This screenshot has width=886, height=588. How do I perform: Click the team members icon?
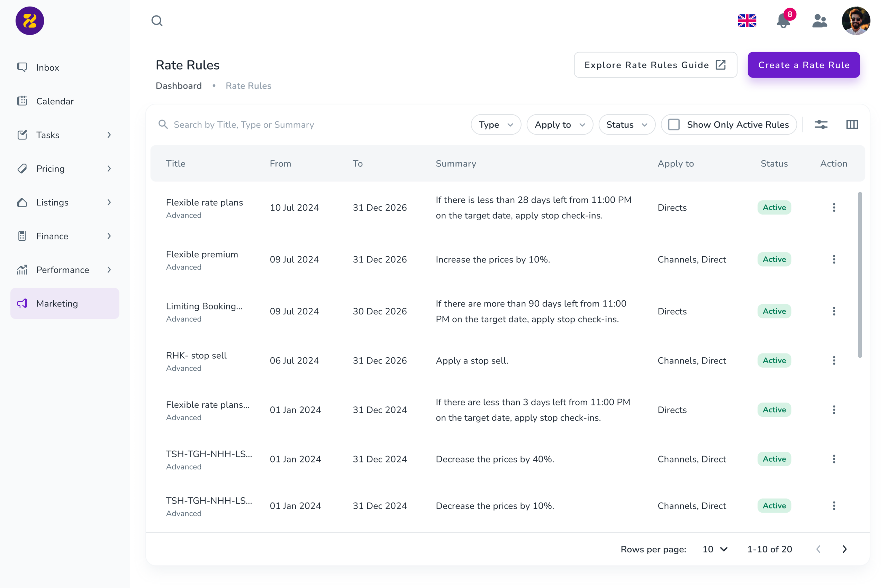pos(819,21)
